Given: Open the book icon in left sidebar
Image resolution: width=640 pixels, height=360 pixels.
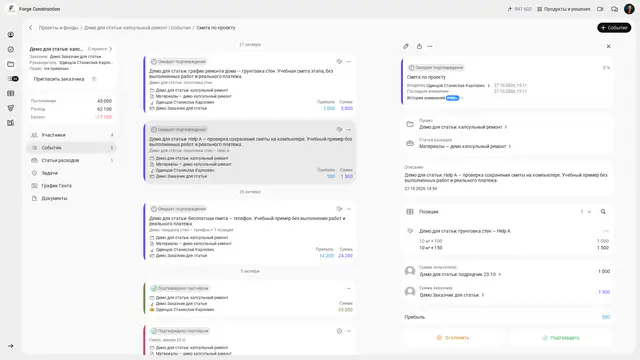Looking at the screenshot, I should coord(11,123).
